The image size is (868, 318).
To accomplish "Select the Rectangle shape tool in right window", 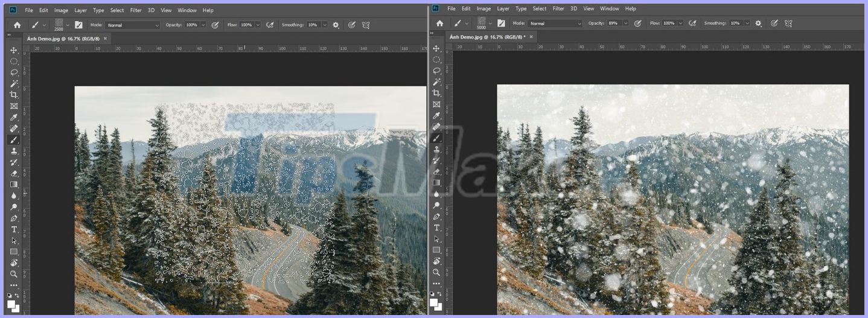I will coord(436,250).
